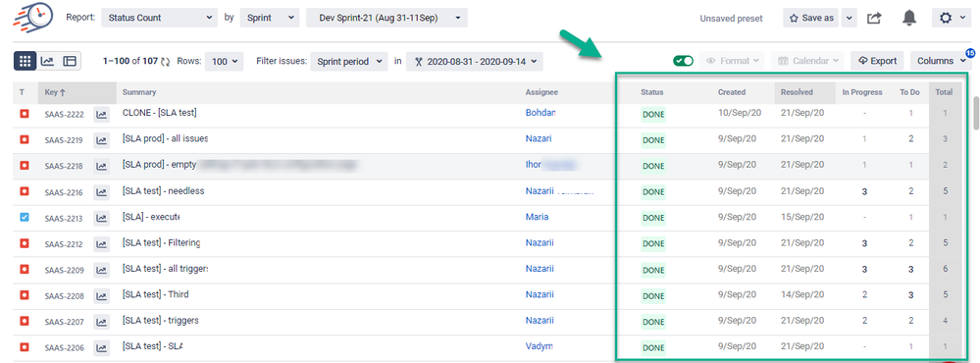The height and width of the screenshot is (363, 980).
Task: Click the vertical scrollbar thumb
Action: tap(976, 113)
